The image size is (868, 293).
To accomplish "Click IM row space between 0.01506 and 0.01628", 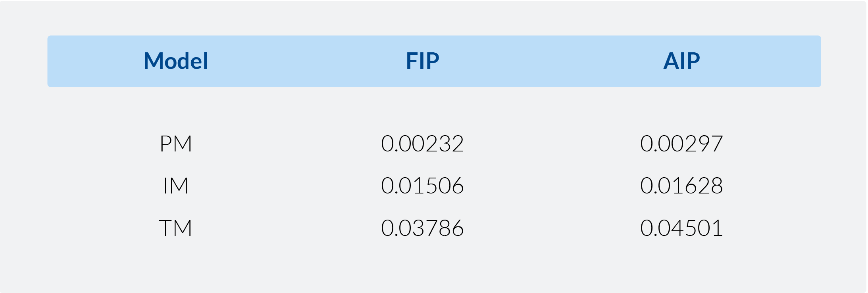I will (552, 186).
